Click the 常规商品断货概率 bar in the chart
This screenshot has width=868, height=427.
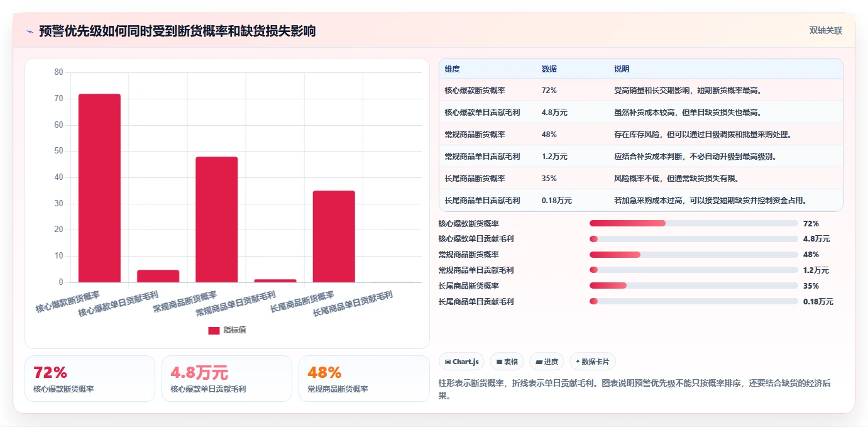(217, 219)
